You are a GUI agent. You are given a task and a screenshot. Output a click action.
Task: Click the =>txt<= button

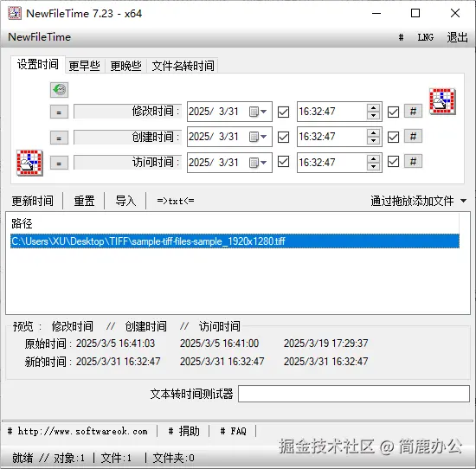point(176,201)
